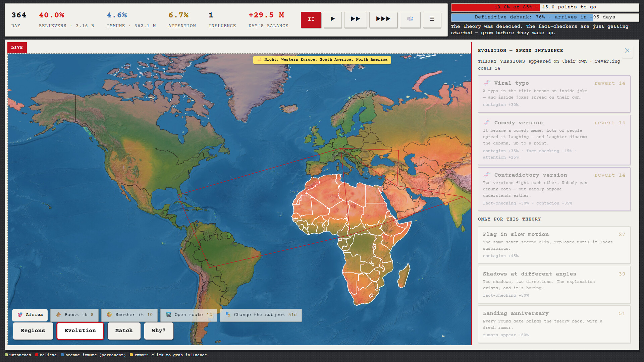The image size is (644, 362).
Task: Click the Boost it icon
Action: point(58,314)
